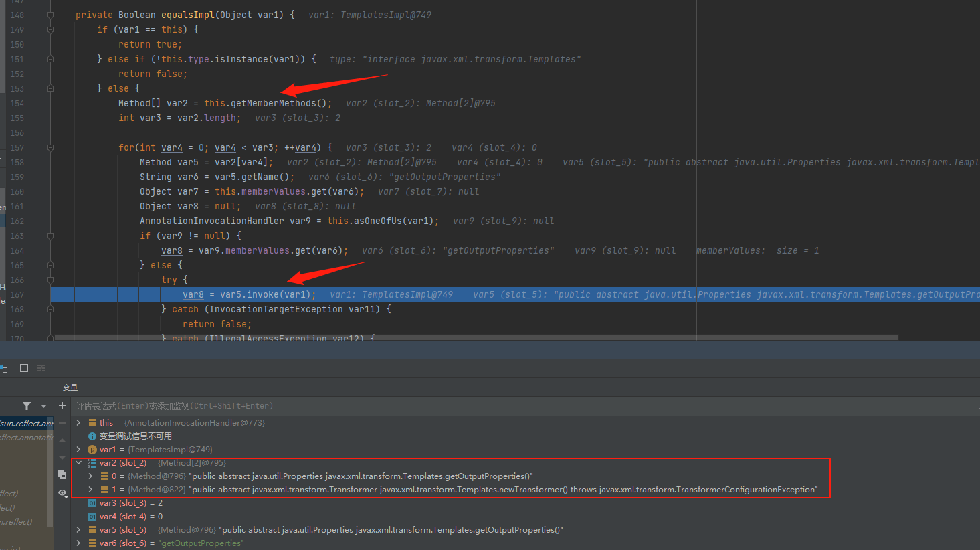Click the object icon beside var6 (slot_6)
The height and width of the screenshot is (550, 980).
point(92,543)
